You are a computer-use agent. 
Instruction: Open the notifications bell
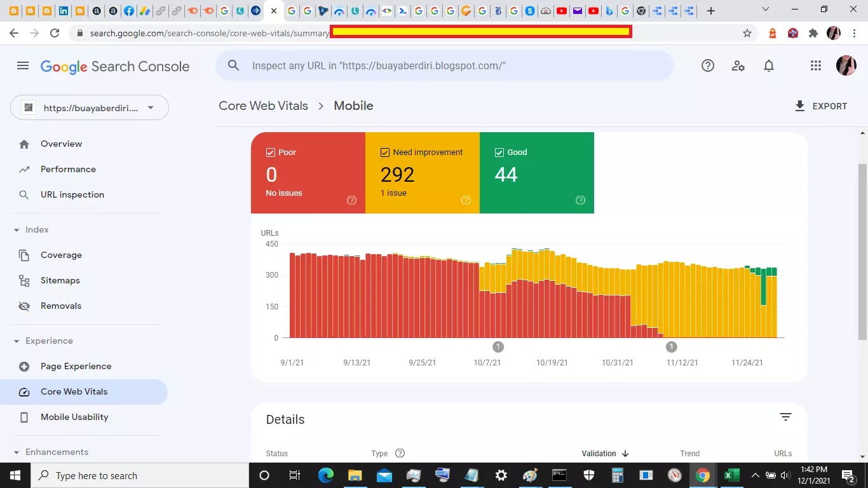coord(769,65)
